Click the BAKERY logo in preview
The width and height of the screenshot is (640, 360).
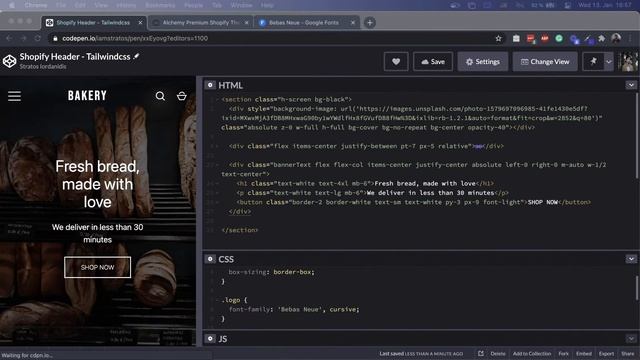pyautogui.click(x=87, y=96)
